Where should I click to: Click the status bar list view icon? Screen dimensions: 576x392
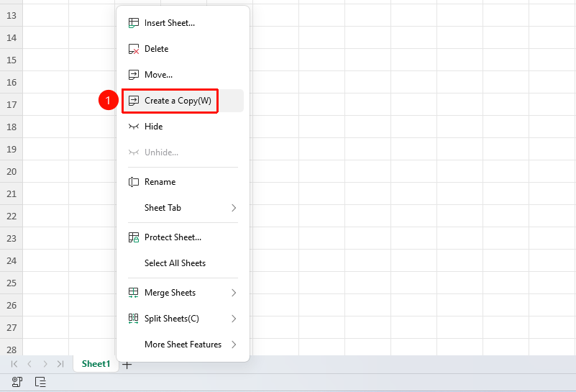pyautogui.click(x=40, y=382)
